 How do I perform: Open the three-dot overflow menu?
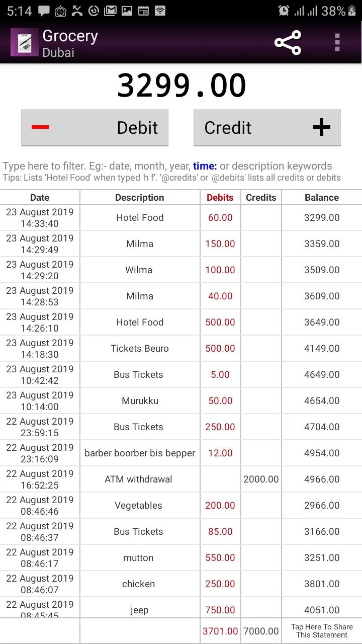[x=337, y=42]
